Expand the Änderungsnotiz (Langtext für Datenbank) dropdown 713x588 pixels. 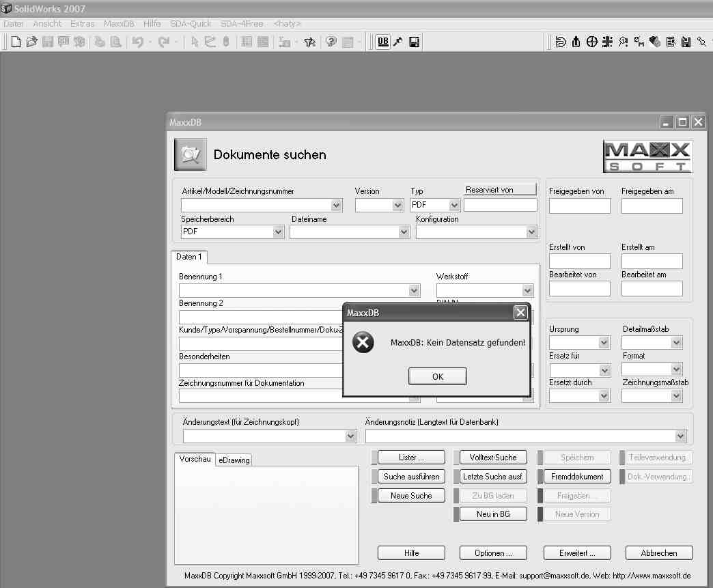[x=680, y=436]
